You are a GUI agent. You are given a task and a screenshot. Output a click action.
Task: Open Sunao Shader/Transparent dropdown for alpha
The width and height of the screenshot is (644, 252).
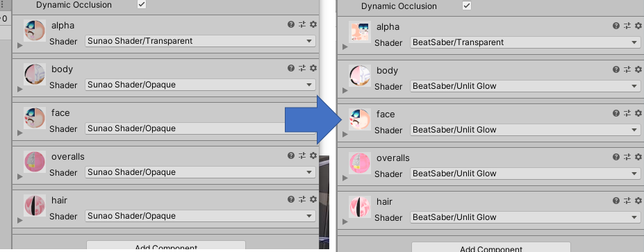pyautogui.click(x=201, y=41)
